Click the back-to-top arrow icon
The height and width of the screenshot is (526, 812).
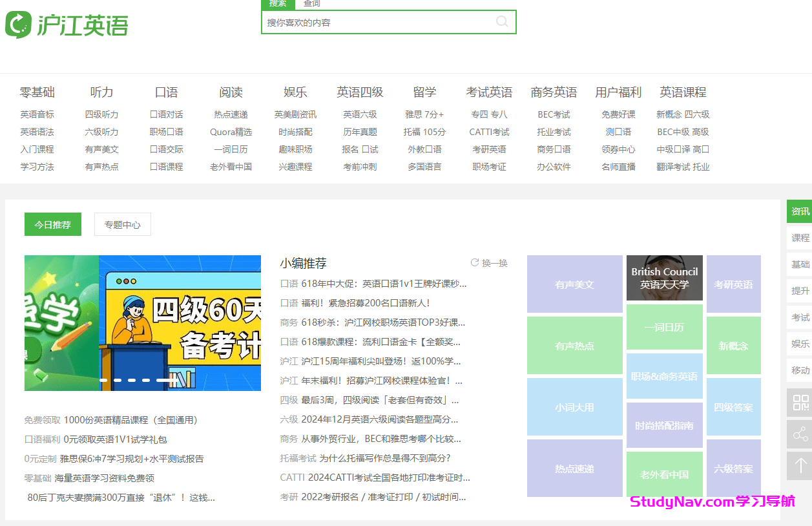(x=799, y=465)
